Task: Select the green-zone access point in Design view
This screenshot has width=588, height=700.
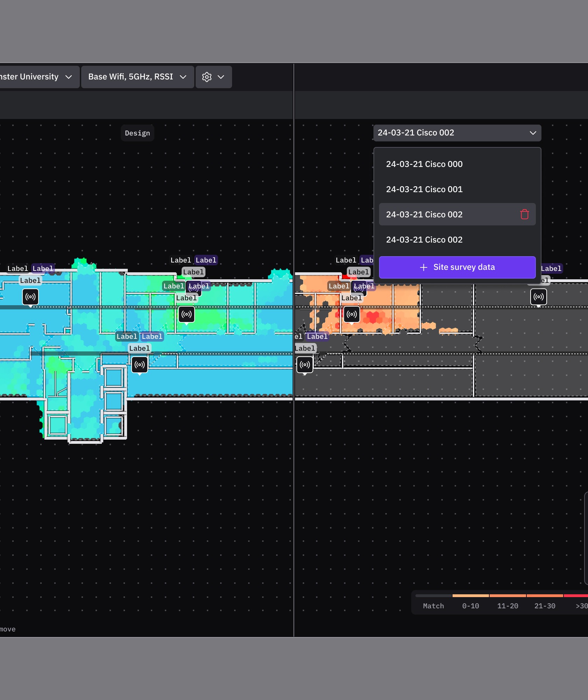Action: pyautogui.click(x=187, y=314)
